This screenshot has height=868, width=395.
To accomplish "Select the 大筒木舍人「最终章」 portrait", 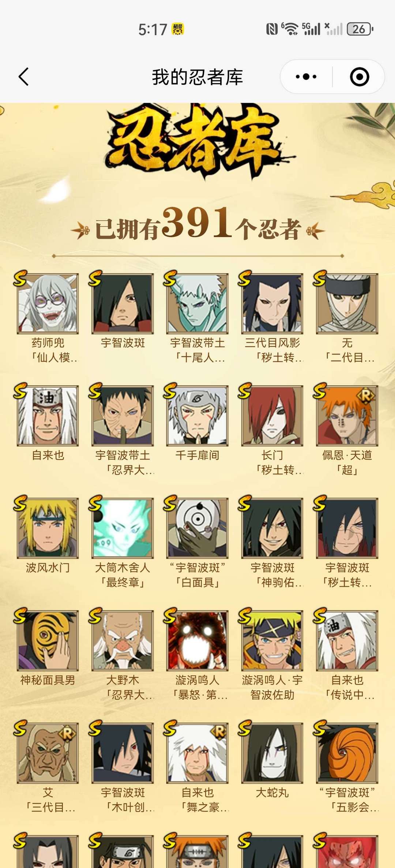I will [x=123, y=528].
